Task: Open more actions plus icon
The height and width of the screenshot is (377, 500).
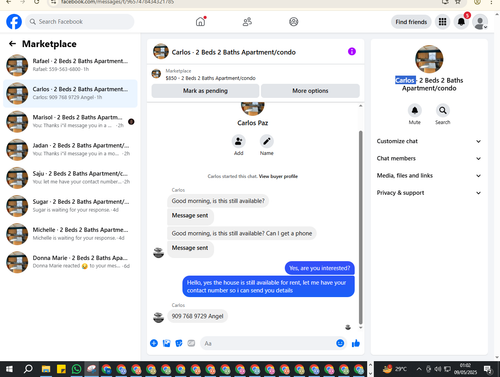Action: [154, 343]
